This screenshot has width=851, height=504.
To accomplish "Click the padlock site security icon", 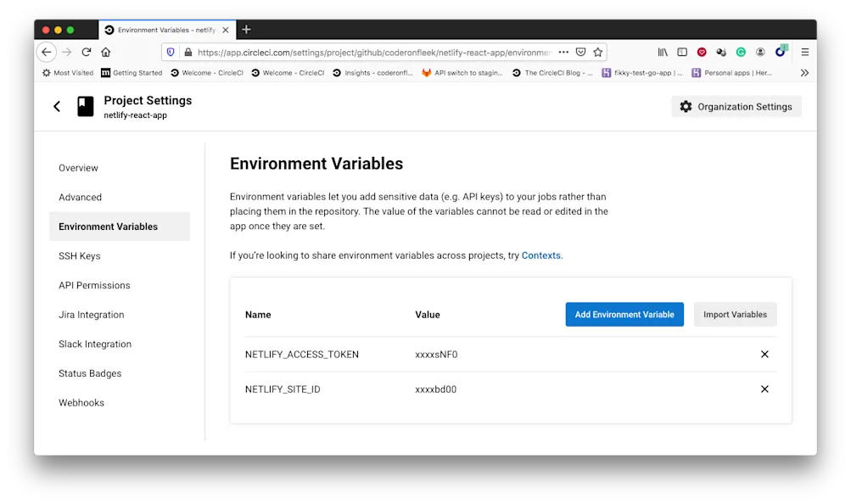I will [x=188, y=52].
